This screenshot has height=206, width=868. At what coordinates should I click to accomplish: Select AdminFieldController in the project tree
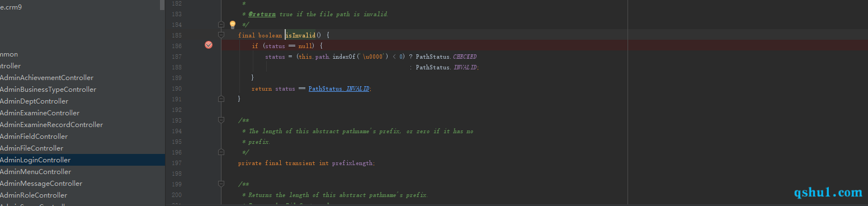point(34,137)
